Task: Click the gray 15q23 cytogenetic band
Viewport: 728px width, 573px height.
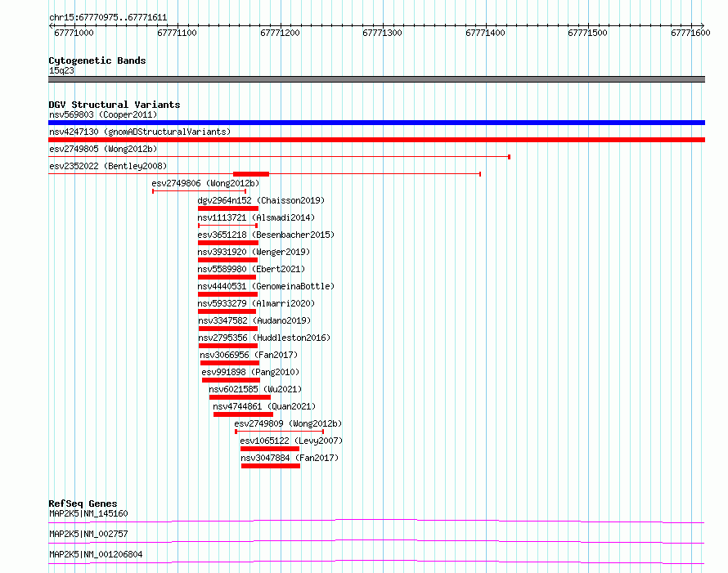Action: pyautogui.click(x=376, y=79)
